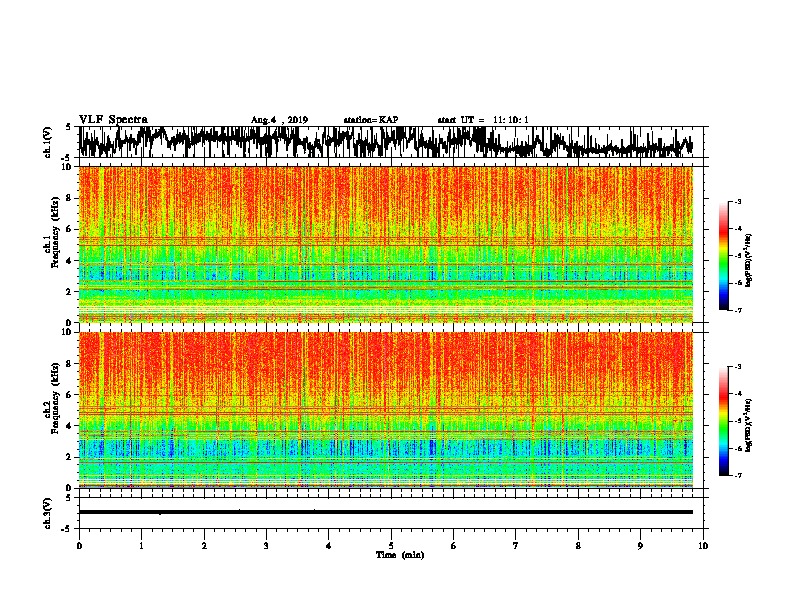Click the "-7" label on ch.1 color scale
The width and height of the screenshot is (792, 612).
pyautogui.click(x=738, y=310)
